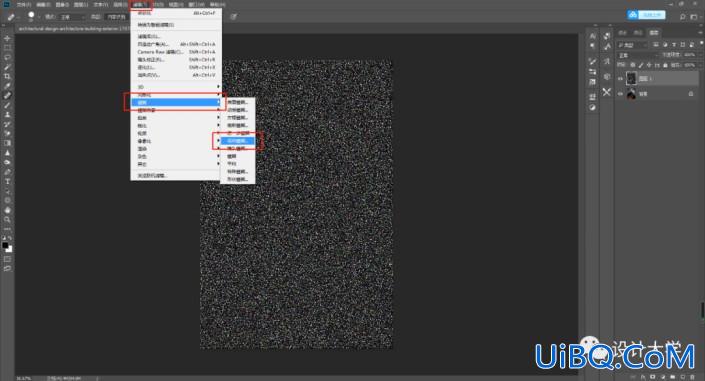Filter layers by smart object icon
The image size is (705, 381).
(691, 45)
